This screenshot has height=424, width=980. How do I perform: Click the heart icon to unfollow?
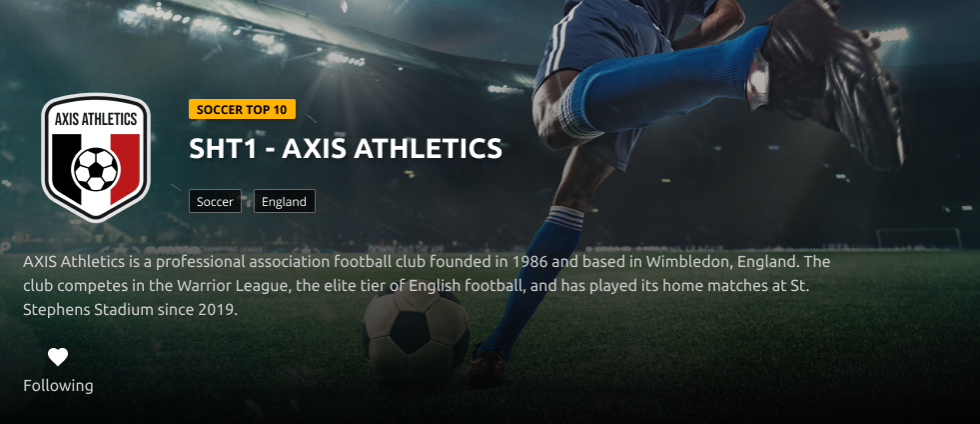(58, 357)
